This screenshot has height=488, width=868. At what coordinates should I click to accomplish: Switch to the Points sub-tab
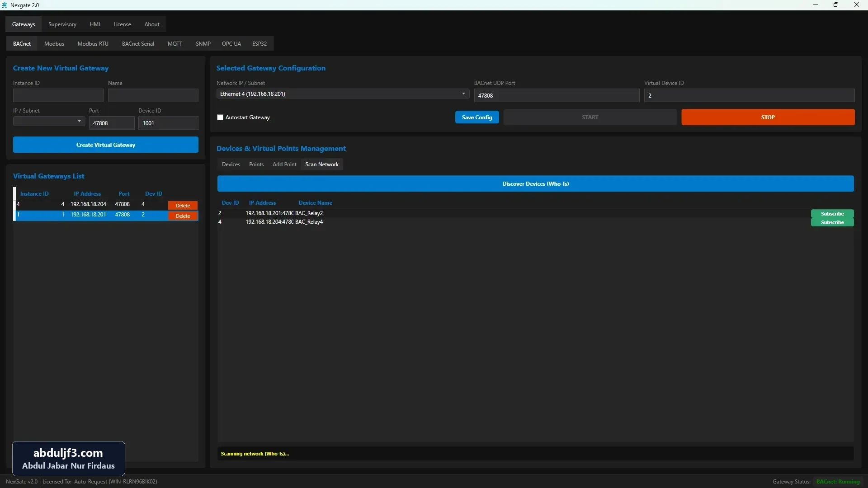(x=256, y=164)
